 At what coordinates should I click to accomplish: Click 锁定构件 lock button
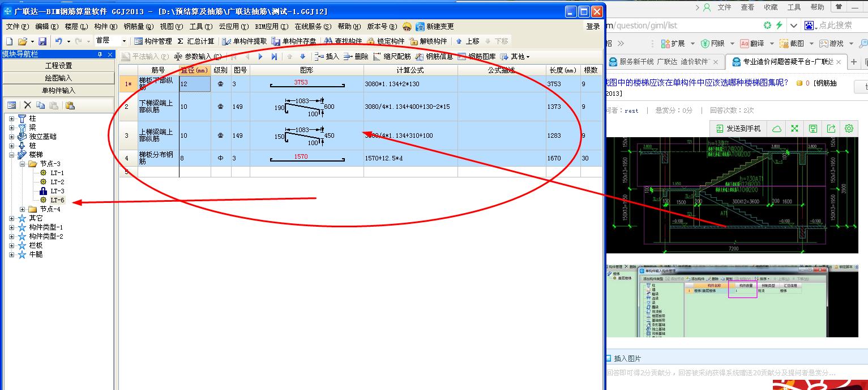coord(386,41)
